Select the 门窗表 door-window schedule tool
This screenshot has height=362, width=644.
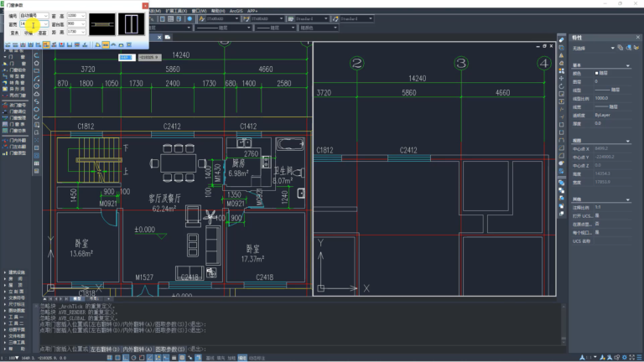(13, 124)
